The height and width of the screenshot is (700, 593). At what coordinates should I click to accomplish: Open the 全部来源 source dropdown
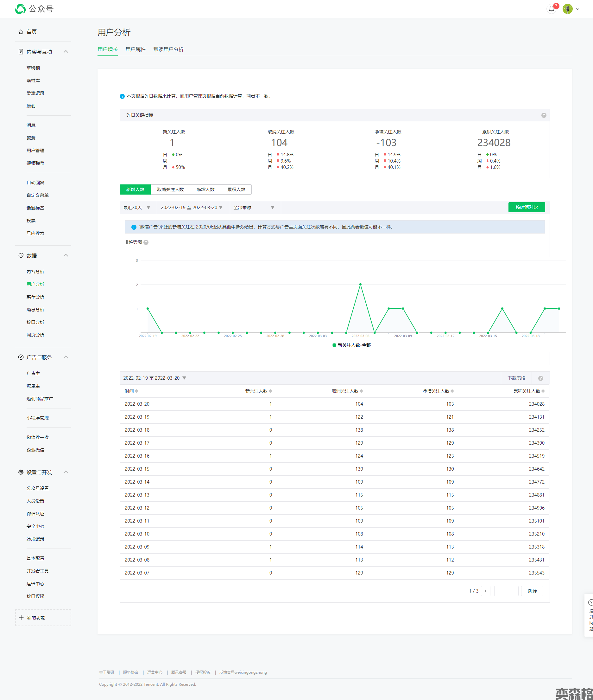(254, 208)
